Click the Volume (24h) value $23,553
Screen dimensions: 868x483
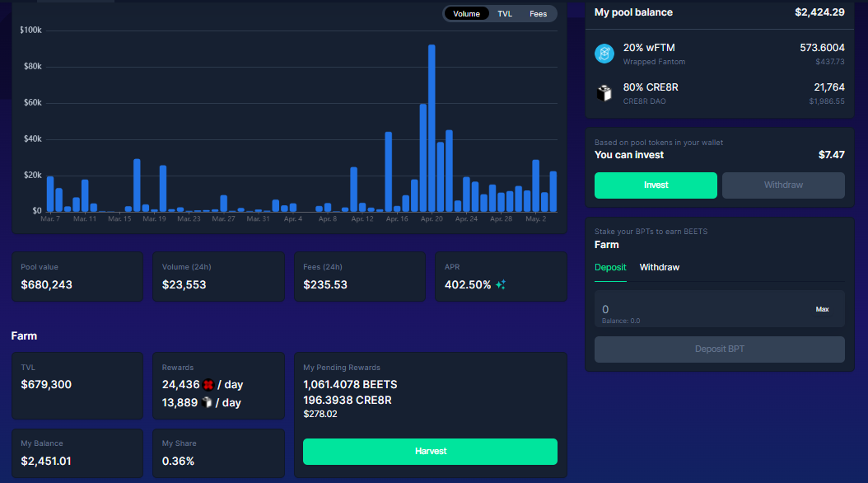click(184, 284)
